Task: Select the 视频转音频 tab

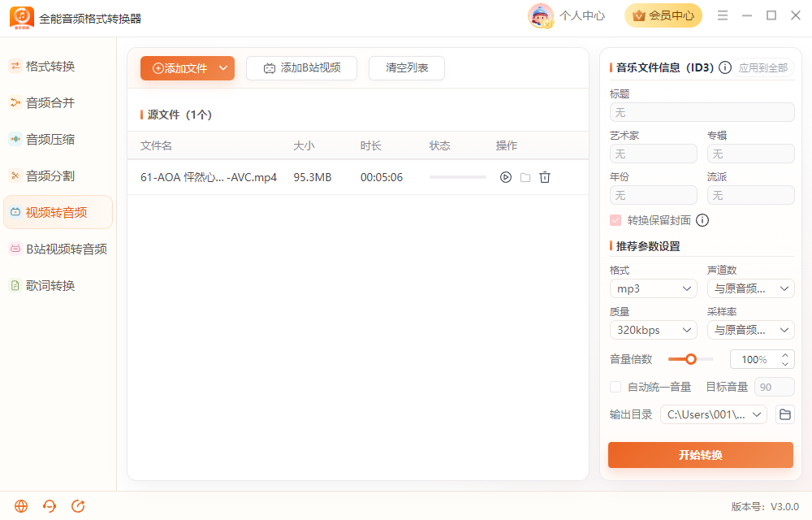Action: pyautogui.click(x=58, y=212)
